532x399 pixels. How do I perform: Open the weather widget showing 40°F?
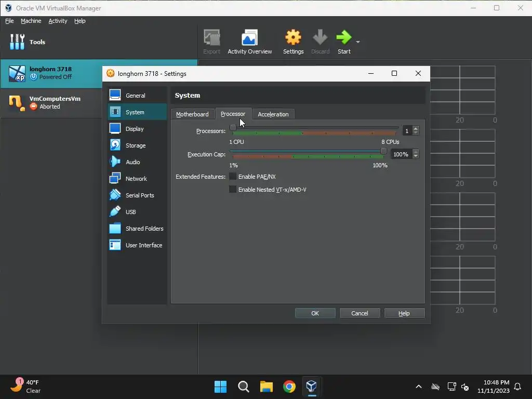click(26, 387)
